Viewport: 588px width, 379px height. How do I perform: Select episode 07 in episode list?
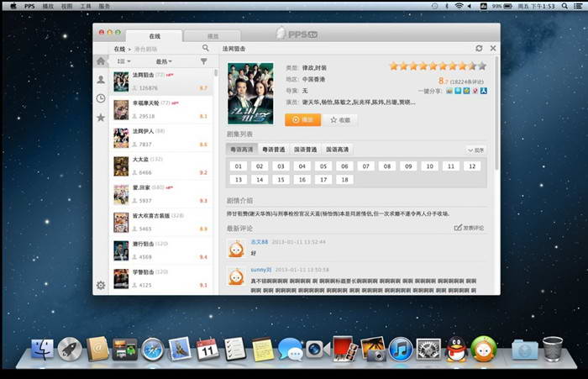pos(365,166)
